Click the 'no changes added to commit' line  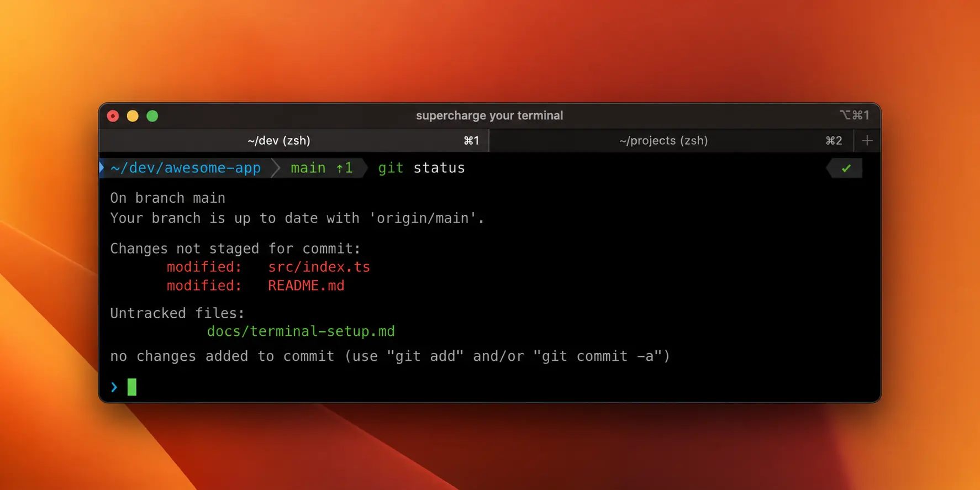click(x=390, y=356)
